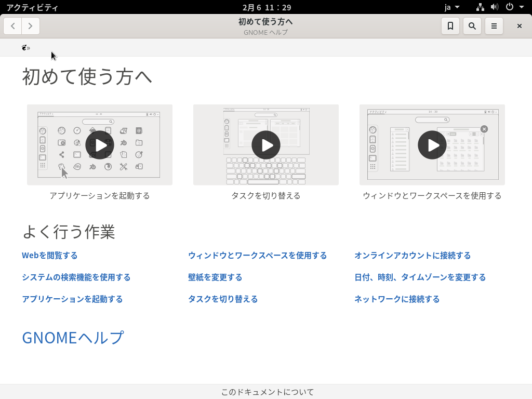
Task: Open the タスクを切り替える caption under the video
Action: (266, 196)
